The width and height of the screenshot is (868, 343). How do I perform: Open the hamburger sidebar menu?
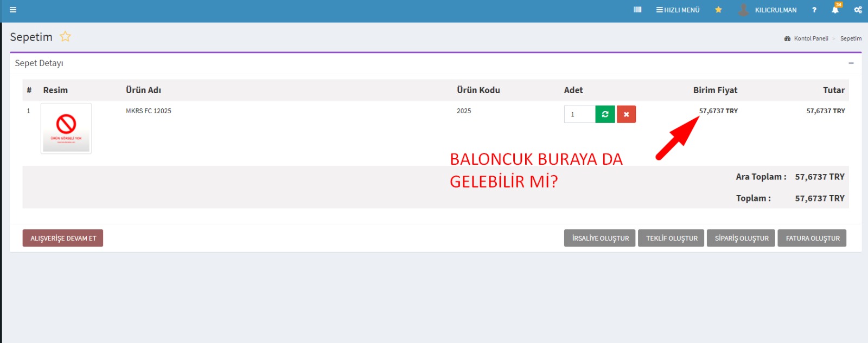coord(13,10)
